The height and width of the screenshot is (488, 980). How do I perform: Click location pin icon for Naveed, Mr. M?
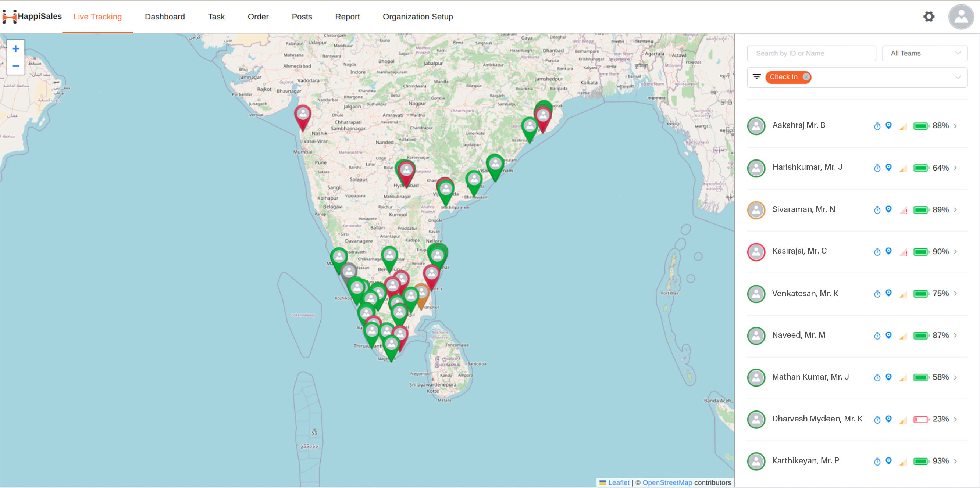[x=889, y=335]
